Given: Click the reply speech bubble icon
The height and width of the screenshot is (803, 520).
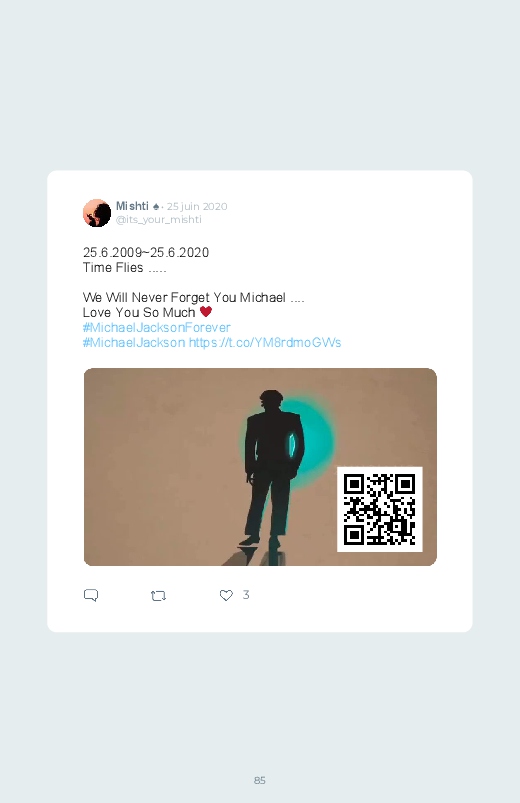Looking at the screenshot, I should click(x=91, y=595).
